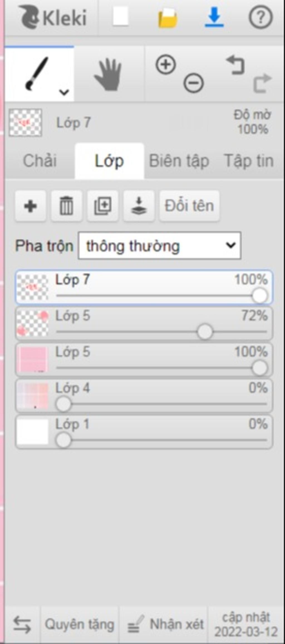
Task: Undo the last action
Action: click(x=235, y=65)
